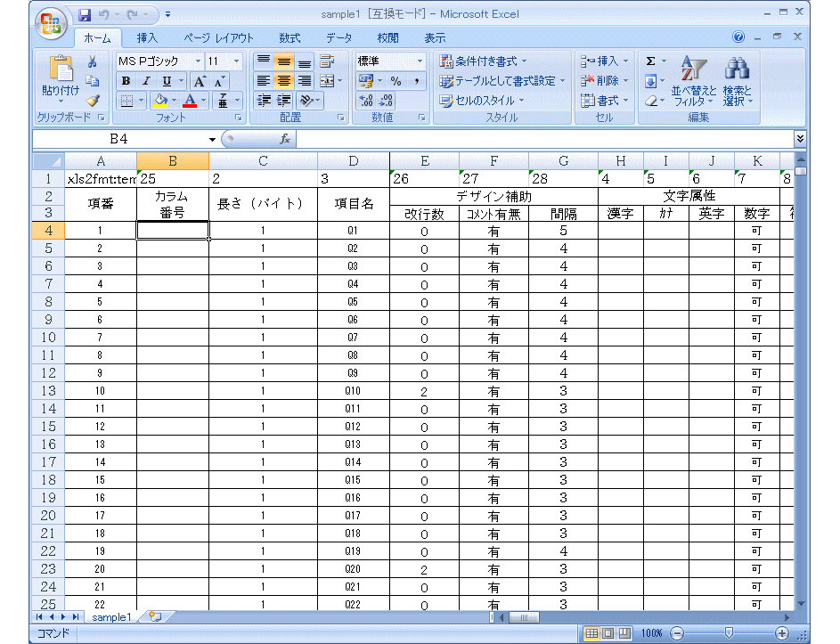Open the MS Pゴシック font name dropdown

click(x=198, y=61)
